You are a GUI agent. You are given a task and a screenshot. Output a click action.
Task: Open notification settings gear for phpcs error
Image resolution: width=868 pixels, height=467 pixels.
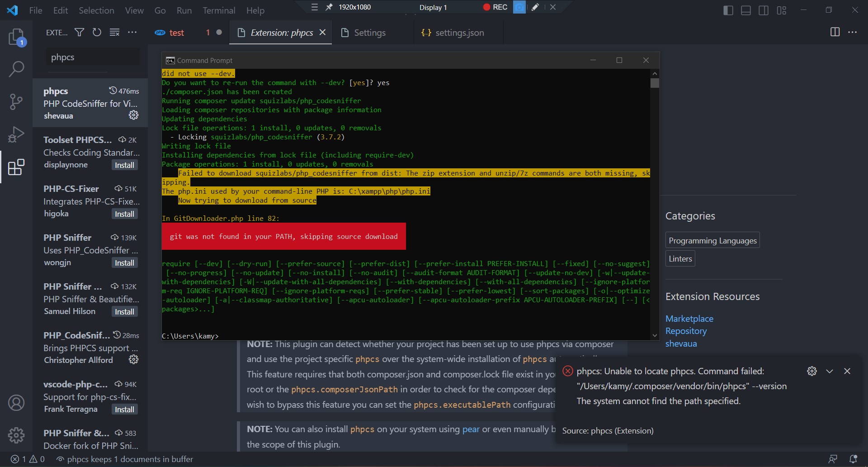812,371
